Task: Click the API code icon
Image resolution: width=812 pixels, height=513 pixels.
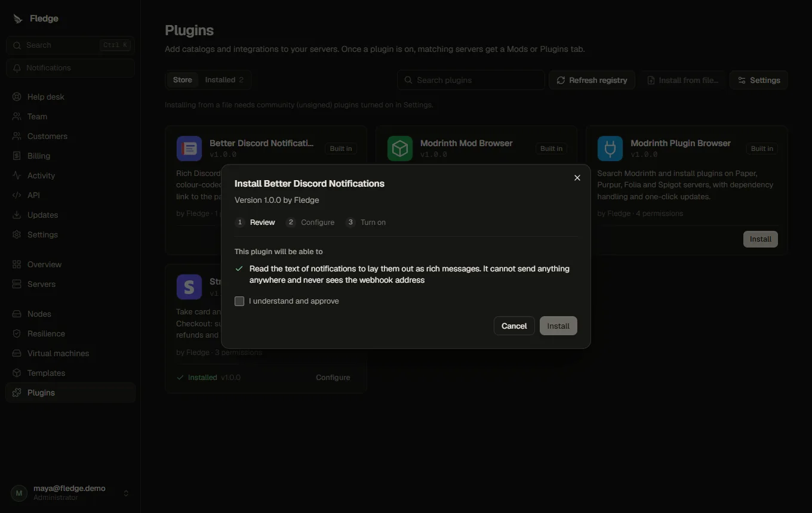Action: (17, 195)
